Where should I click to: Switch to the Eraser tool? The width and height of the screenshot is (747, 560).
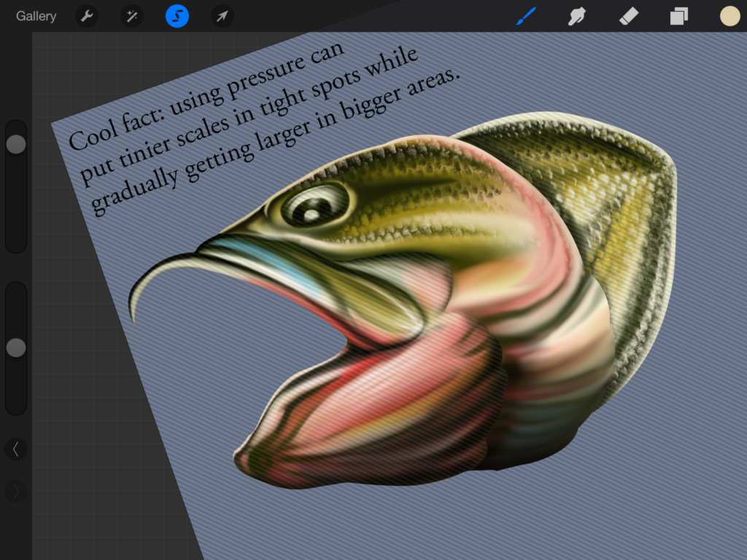coord(627,16)
